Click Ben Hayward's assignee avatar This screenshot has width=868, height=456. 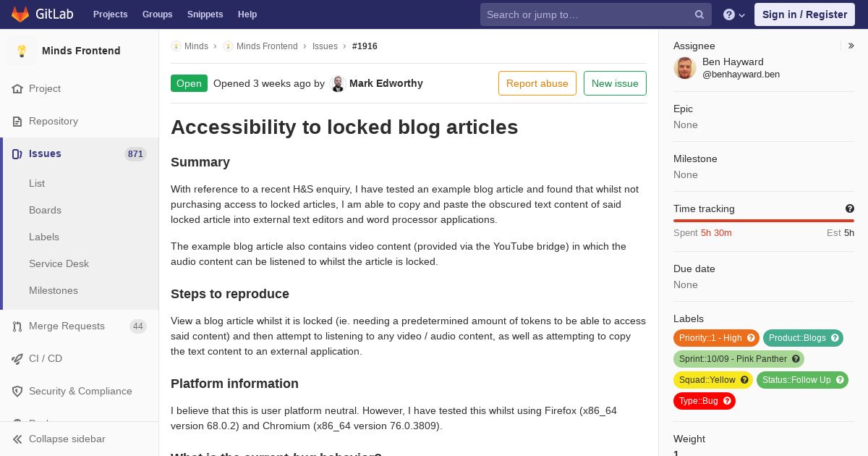coord(685,67)
